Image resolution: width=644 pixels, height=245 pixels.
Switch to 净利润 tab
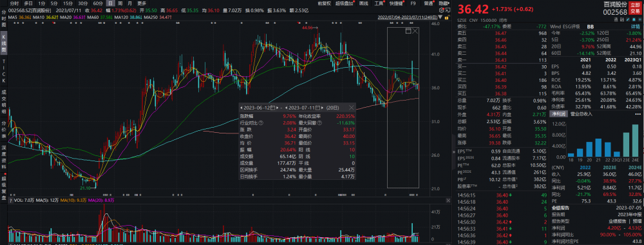point(558,114)
